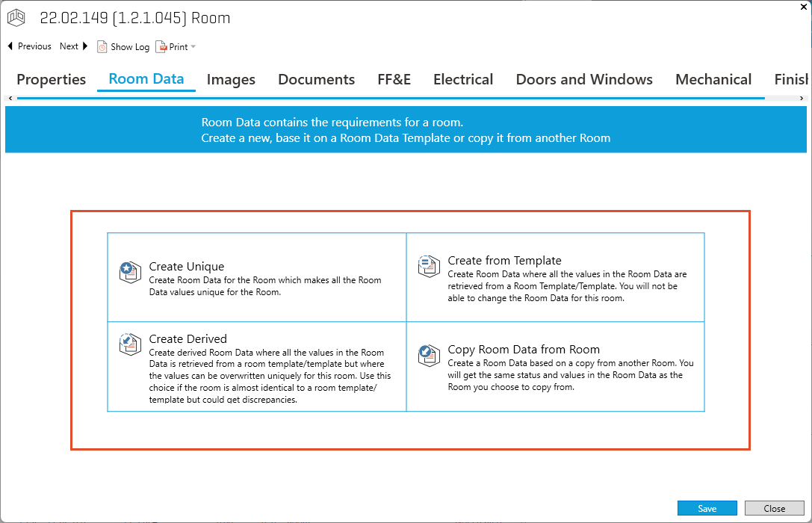812x523 pixels.
Task: Expand the Print dropdown arrow
Action: tap(193, 47)
